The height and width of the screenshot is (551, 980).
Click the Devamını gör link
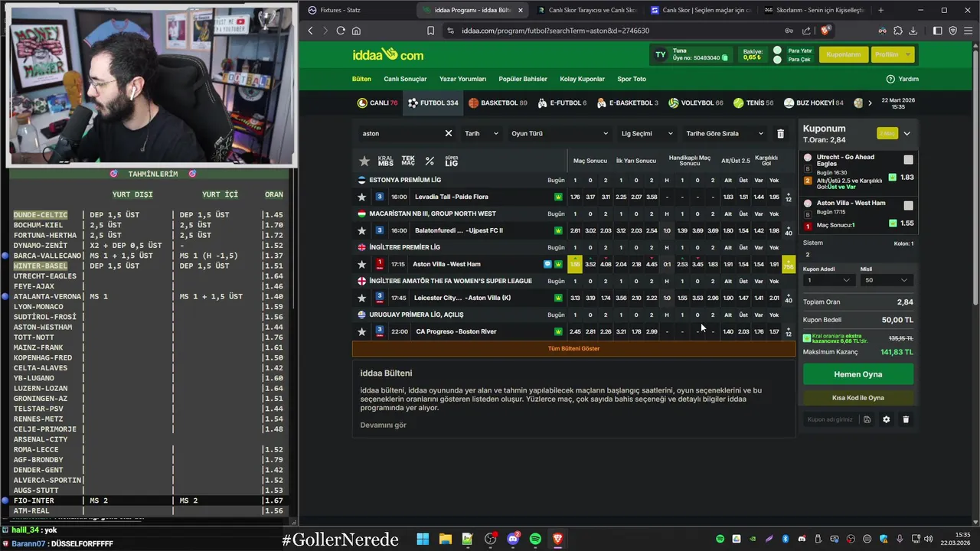[383, 425]
